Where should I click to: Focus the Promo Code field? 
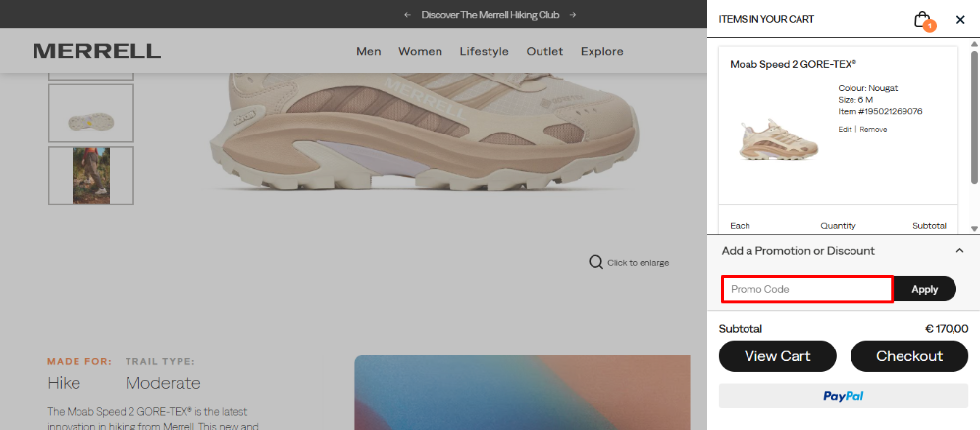[x=807, y=290]
